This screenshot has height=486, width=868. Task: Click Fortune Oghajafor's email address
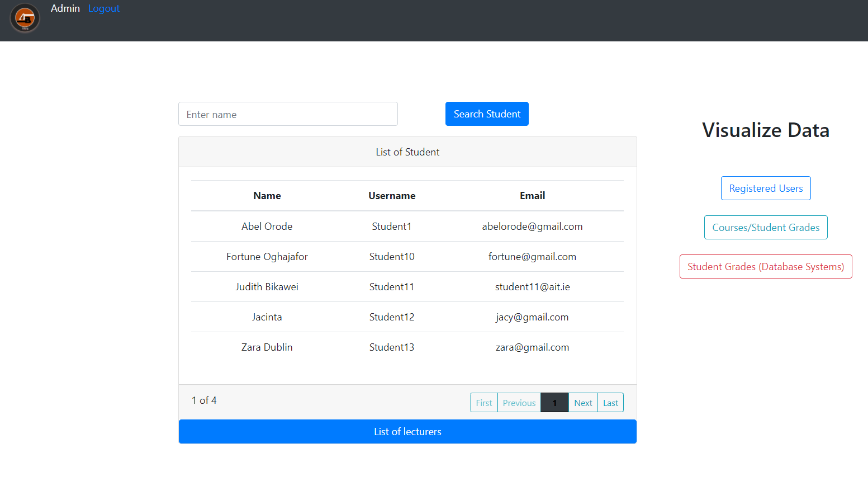[x=532, y=256]
